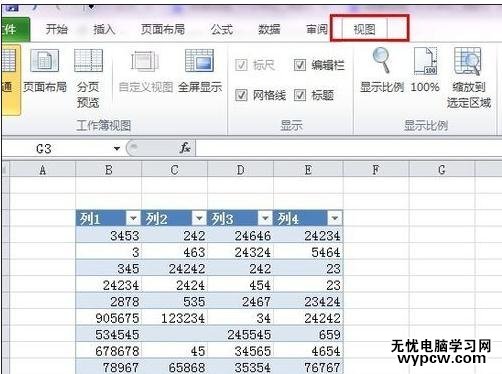The image size is (502, 374).
Task: Select cell with value 4654
Action: [308, 351]
